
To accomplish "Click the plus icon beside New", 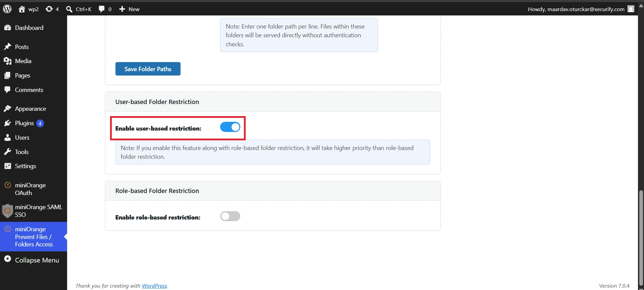I will coord(122,9).
